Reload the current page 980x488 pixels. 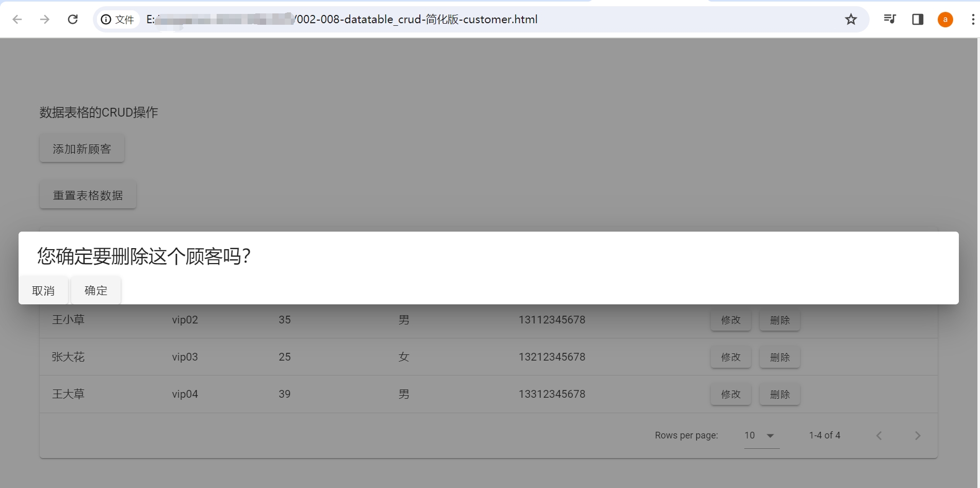73,19
